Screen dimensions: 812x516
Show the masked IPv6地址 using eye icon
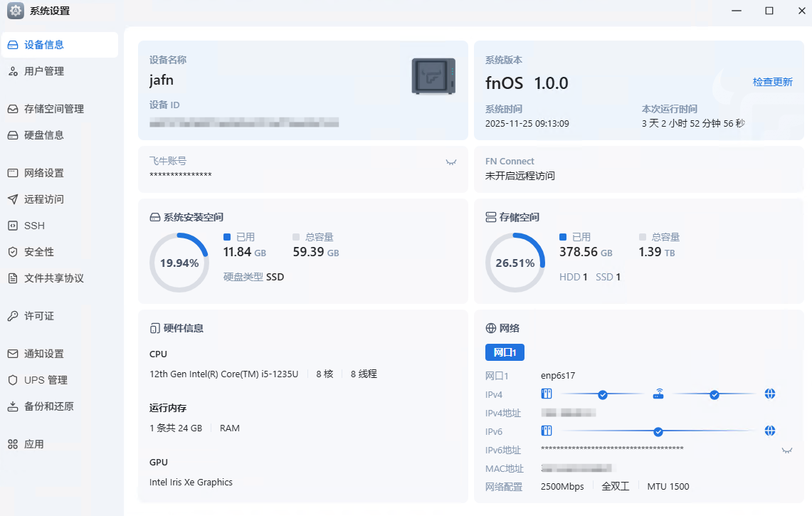tap(786, 450)
